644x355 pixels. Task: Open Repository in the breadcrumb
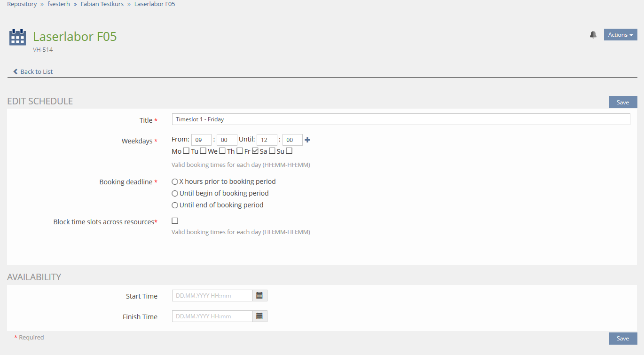click(x=22, y=4)
